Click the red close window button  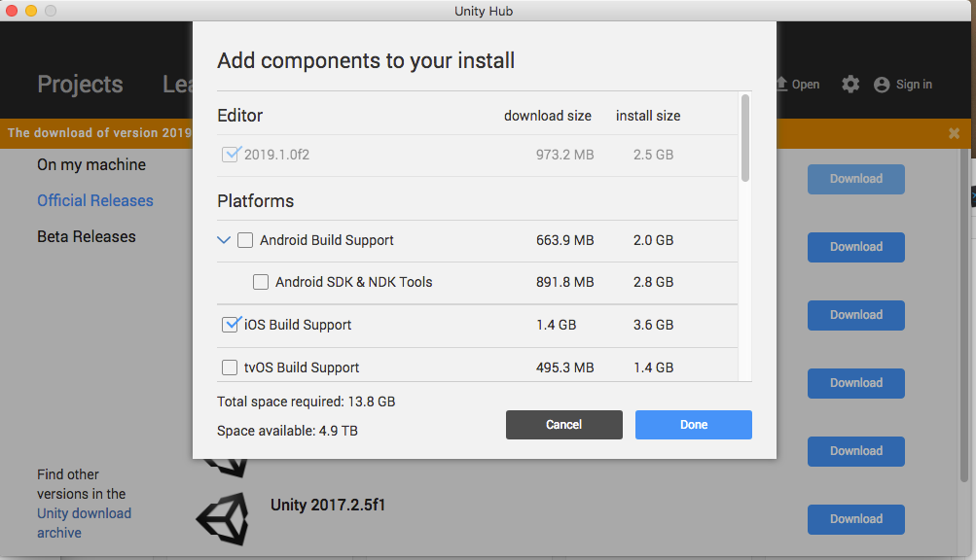12,11
